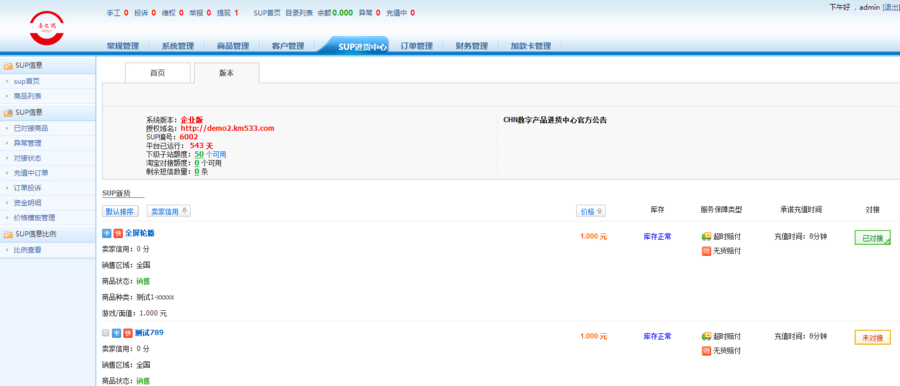Click the 默认排序 sort button
Screen dimensions: 900x386
click(121, 211)
